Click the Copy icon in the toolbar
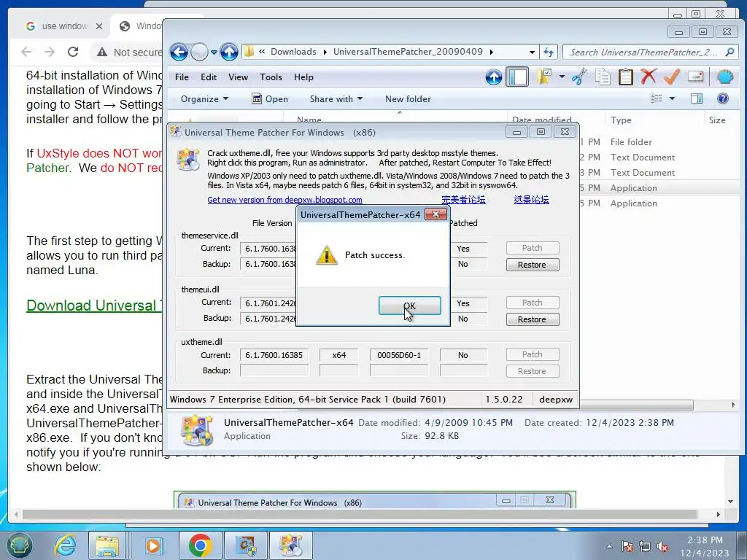Image resolution: width=747 pixels, height=560 pixels. [603, 77]
